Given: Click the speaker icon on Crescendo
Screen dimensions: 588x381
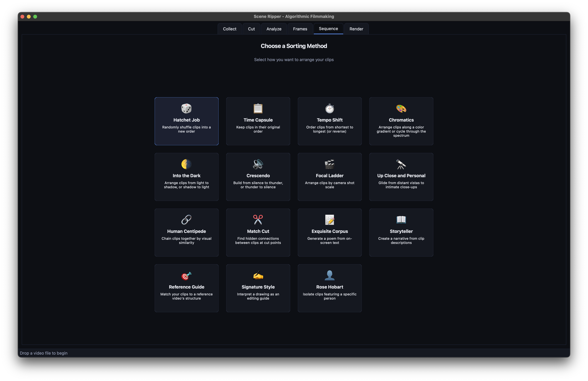Looking at the screenshot, I should click(x=258, y=164).
